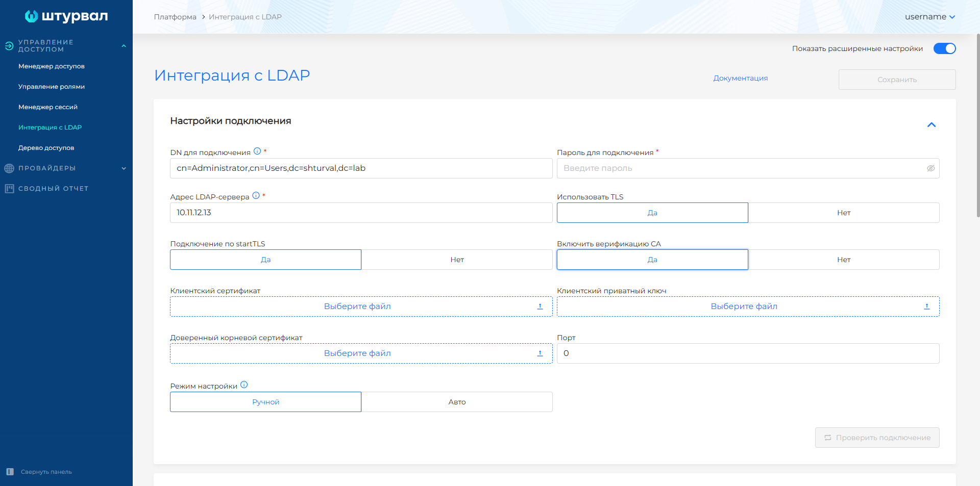Select Нет for Использовать TLS

[843, 213]
